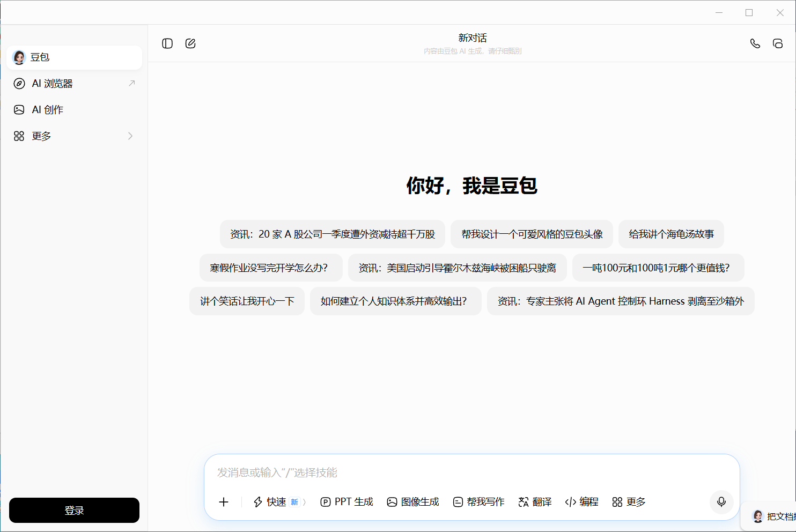Click the 新 badge next to 快速
This screenshot has height=532, width=796.
[x=294, y=502]
